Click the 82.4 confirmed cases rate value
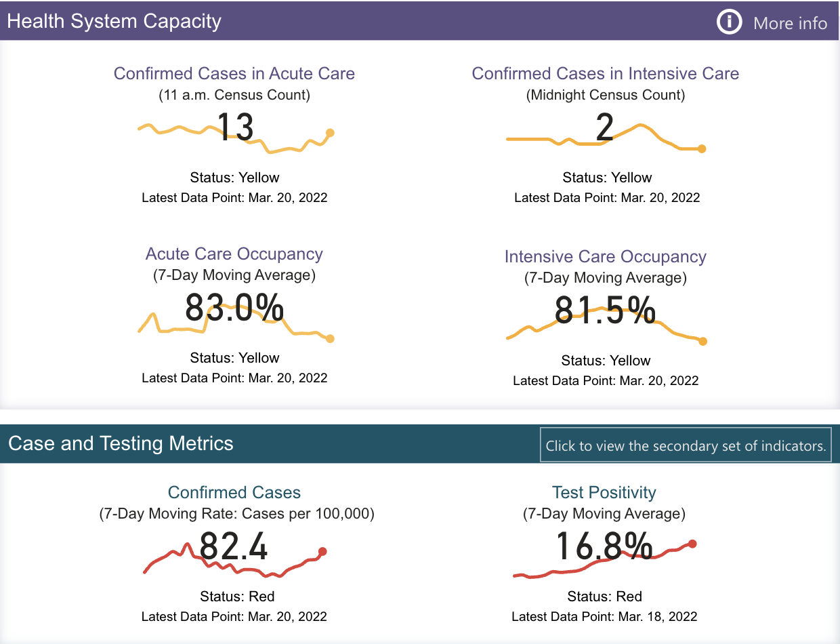 point(234,546)
